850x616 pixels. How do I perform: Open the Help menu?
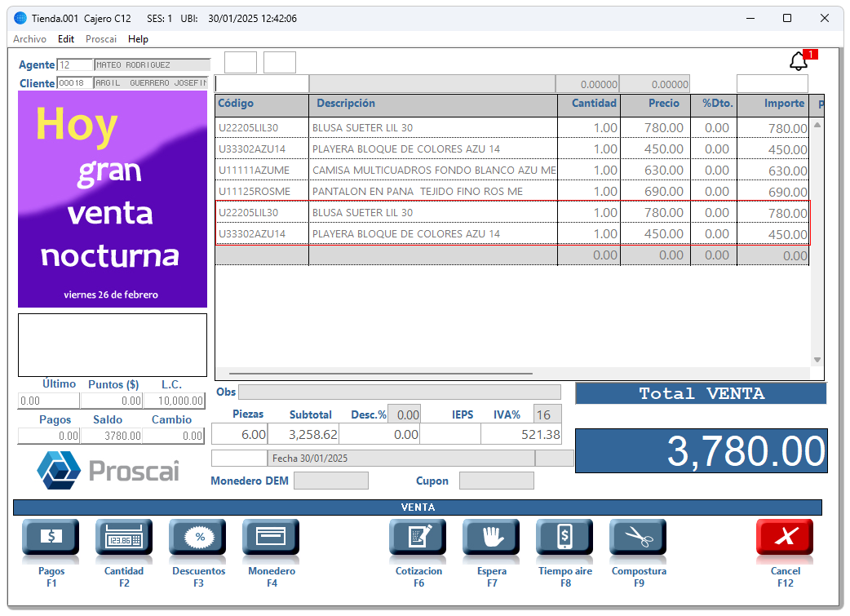coord(138,39)
